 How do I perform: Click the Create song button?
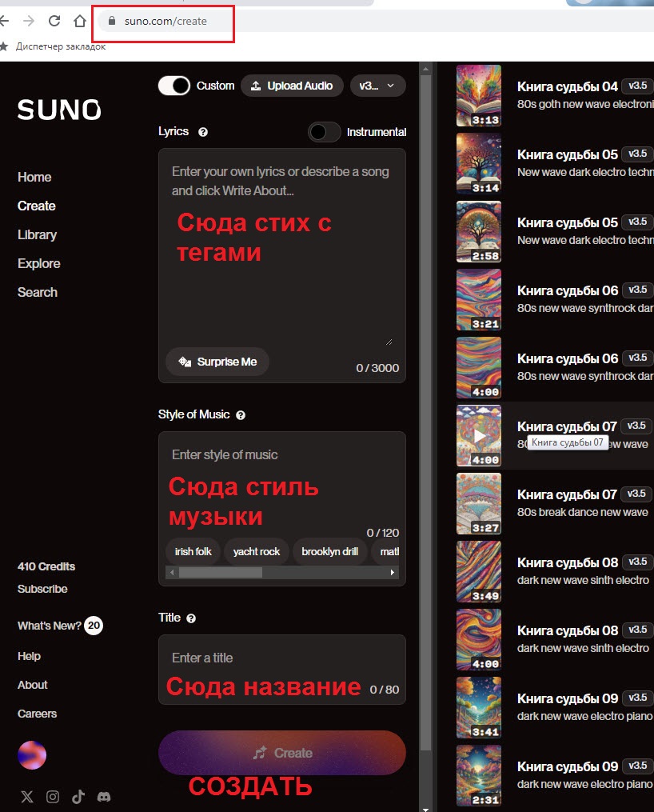[x=282, y=753]
